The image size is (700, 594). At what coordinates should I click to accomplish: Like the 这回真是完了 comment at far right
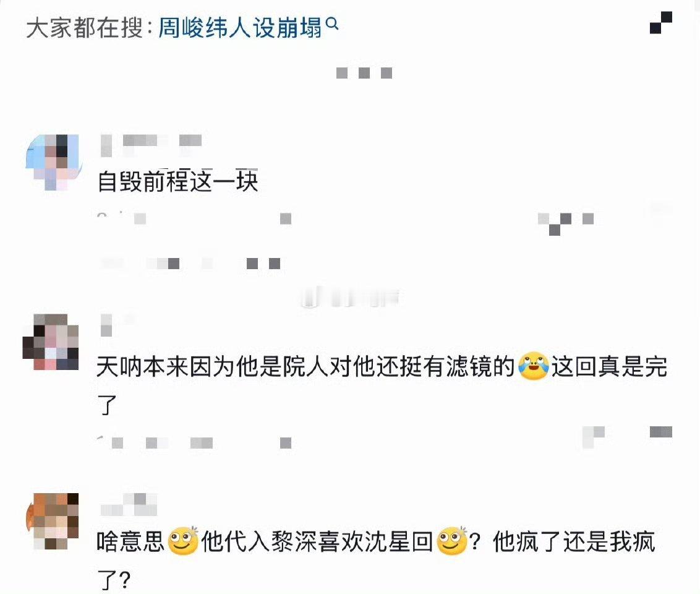[x=660, y=432]
